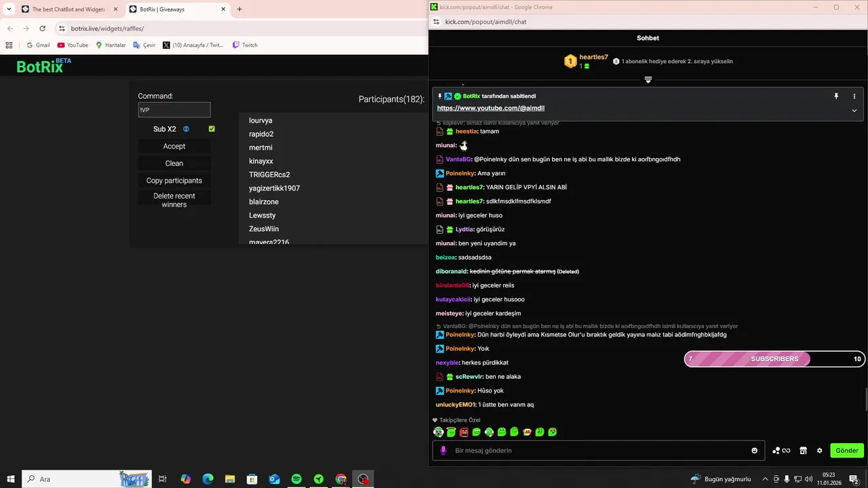
Task: Open the weather widget 'Bugün yağmurlu'
Action: [x=720, y=479]
